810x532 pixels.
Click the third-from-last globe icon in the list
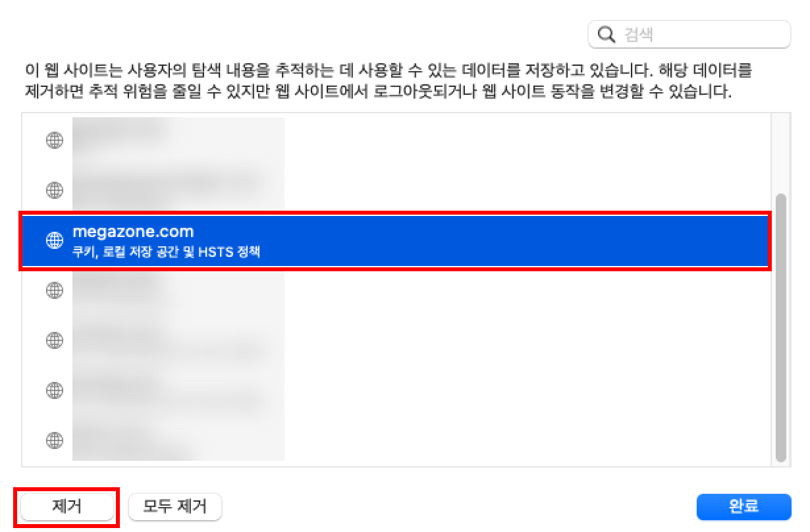coord(54,340)
